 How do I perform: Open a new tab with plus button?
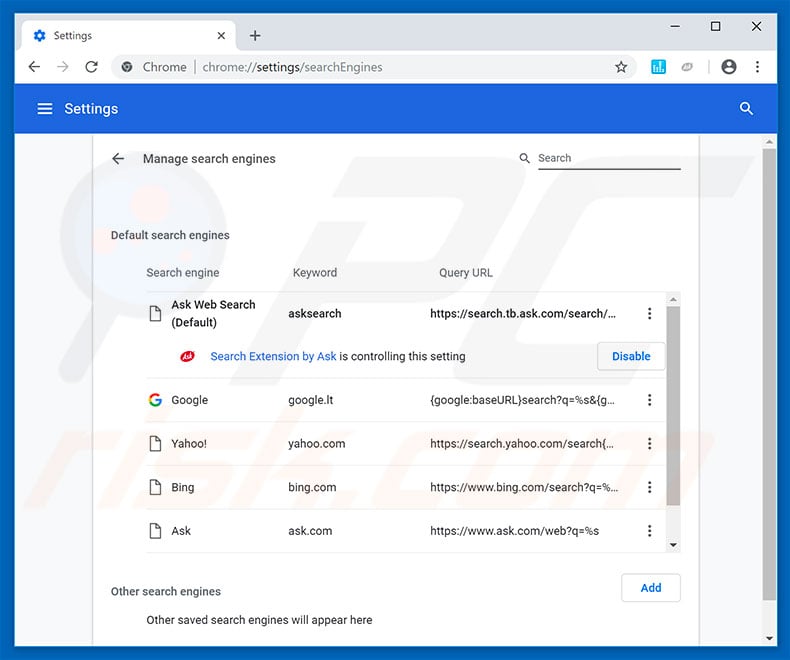point(255,35)
